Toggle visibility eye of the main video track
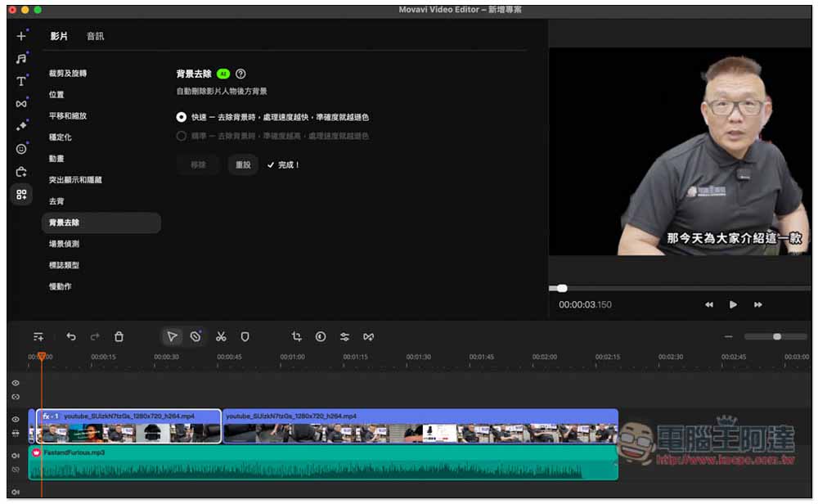The width and height of the screenshot is (818, 504). pyautogui.click(x=16, y=420)
